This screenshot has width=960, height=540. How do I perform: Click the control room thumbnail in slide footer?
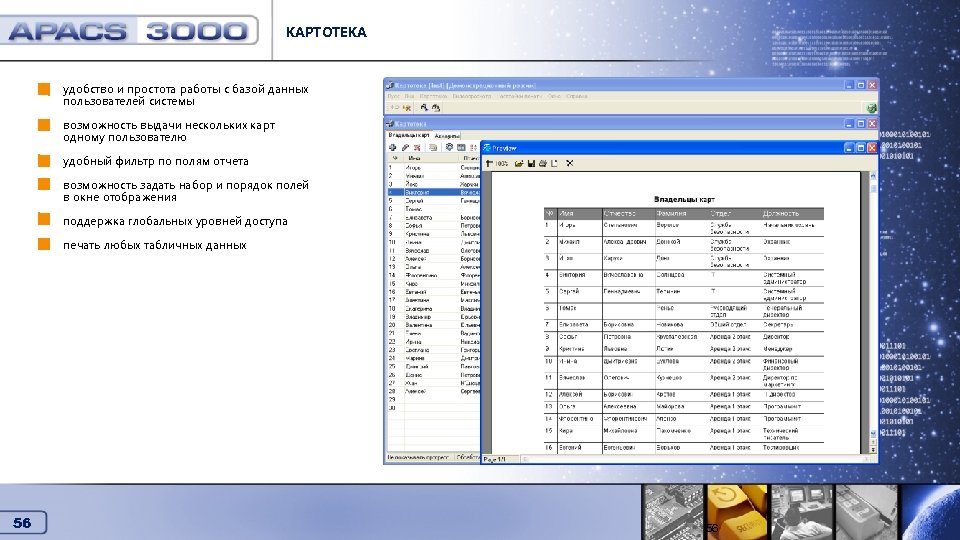[x=803, y=512]
